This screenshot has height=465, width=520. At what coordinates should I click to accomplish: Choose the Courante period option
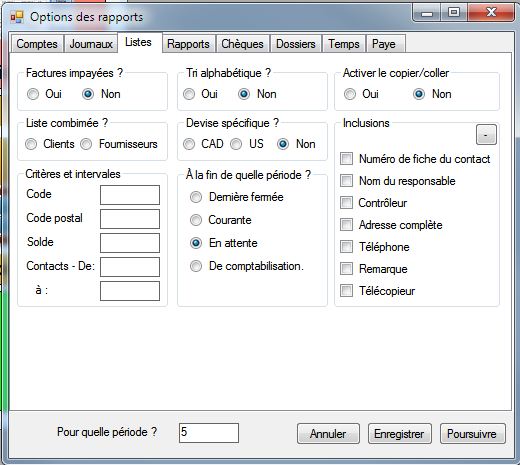pos(196,220)
